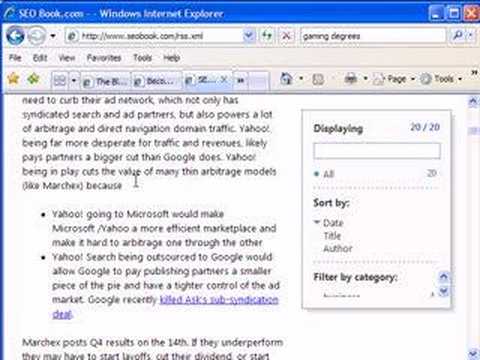Open the Page command menu
The width and height of the screenshot is (480, 360).
(394, 79)
